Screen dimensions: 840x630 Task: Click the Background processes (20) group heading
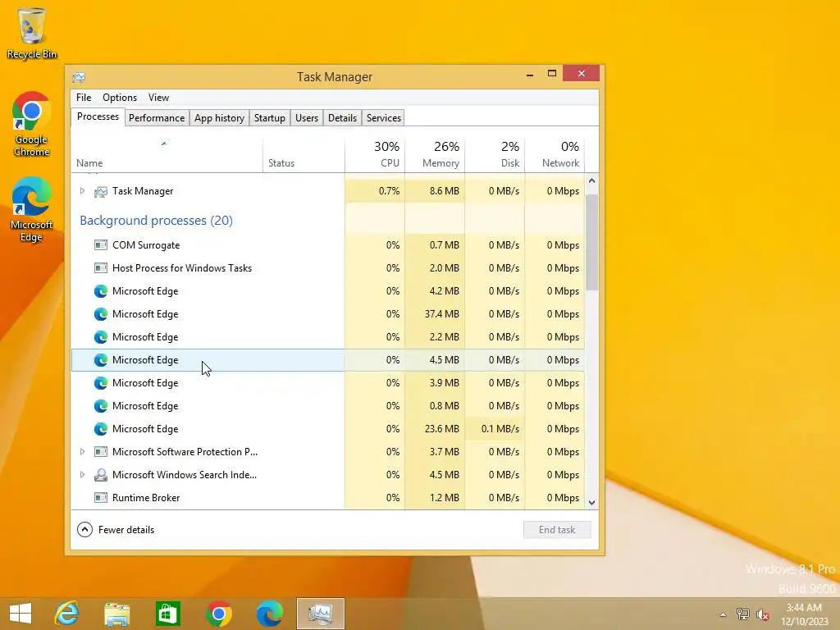pyautogui.click(x=156, y=220)
